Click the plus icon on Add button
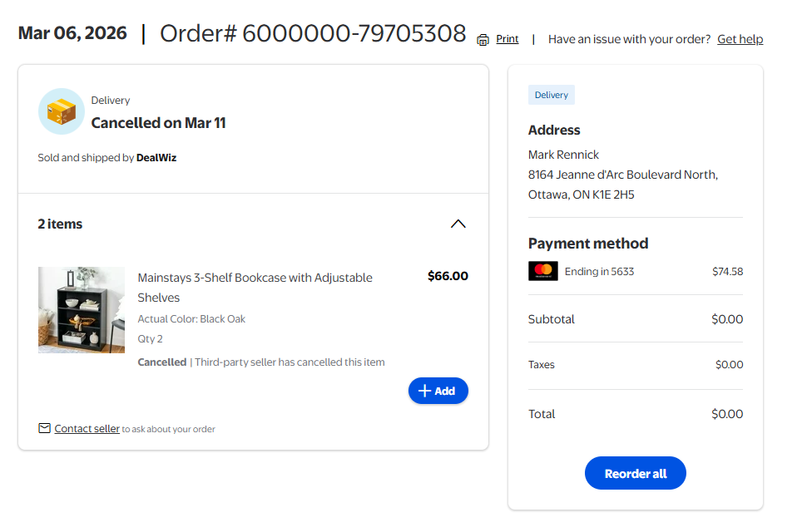 pyautogui.click(x=424, y=391)
